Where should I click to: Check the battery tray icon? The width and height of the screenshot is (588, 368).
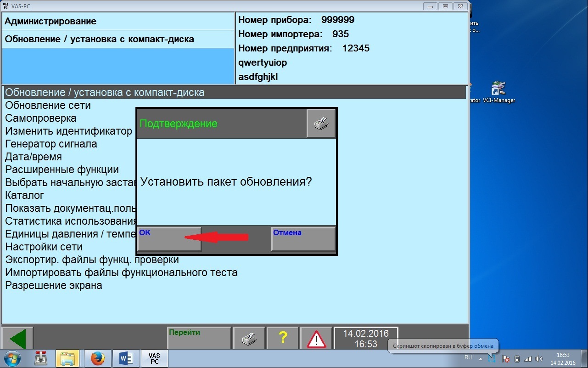click(x=517, y=359)
